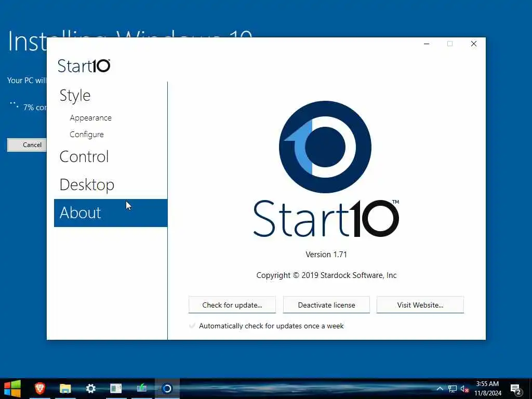Open the taskbar clock and date
The width and height of the screenshot is (532, 399).
(x=487, y=389)
